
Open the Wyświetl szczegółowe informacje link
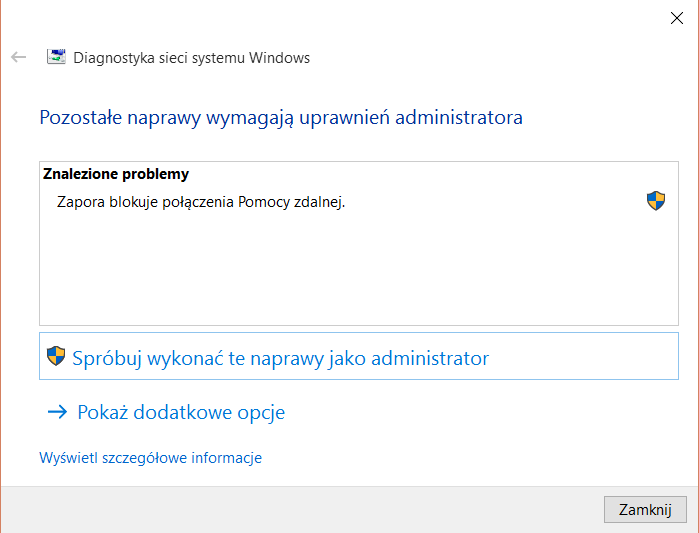(x=150, y=458)
